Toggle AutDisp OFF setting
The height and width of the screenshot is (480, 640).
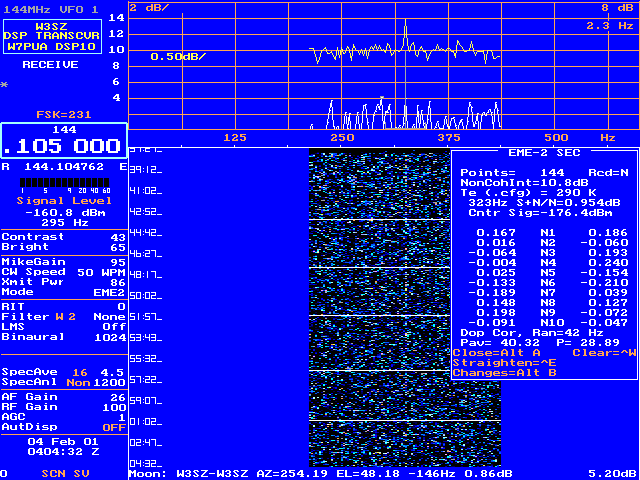64,427
